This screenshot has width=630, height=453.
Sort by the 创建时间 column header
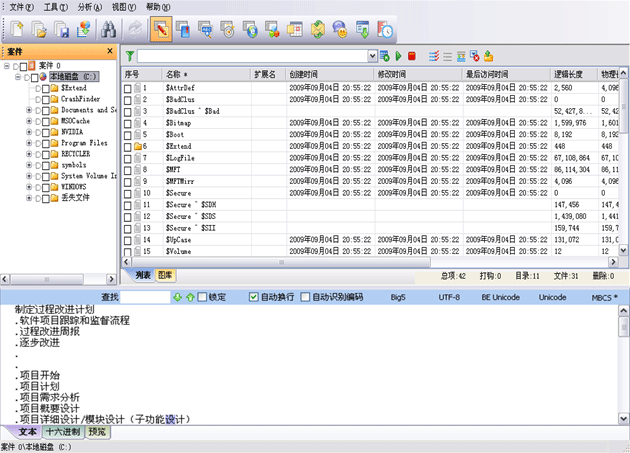coord(331,74)
